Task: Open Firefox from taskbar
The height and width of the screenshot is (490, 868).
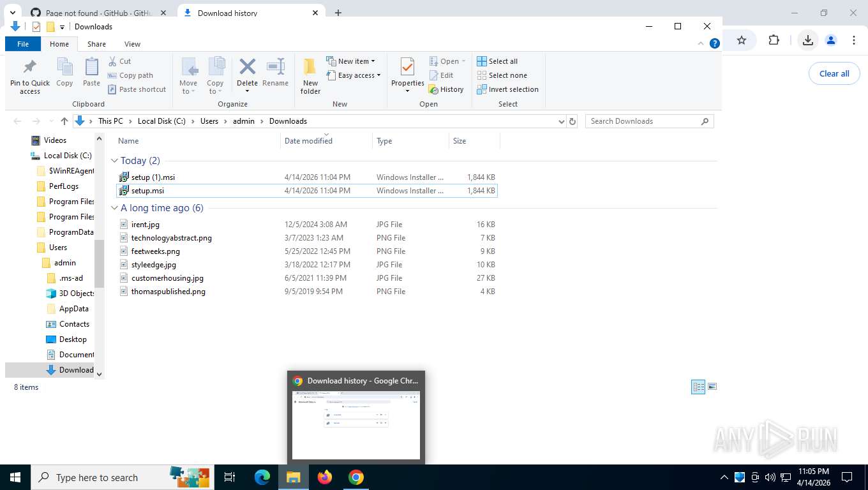Action: point(325,477)
